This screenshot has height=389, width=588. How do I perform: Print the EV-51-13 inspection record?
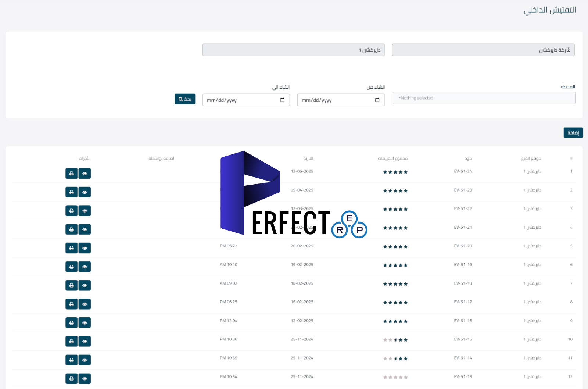point(71,379)
